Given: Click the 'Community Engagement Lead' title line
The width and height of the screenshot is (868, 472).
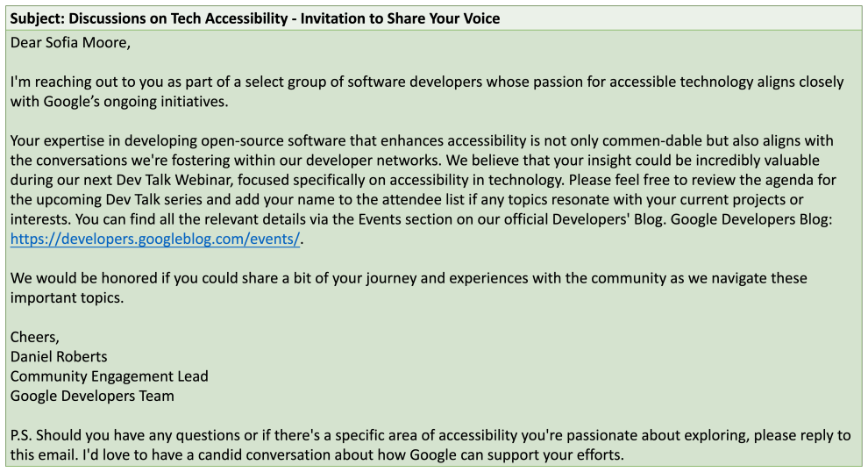Looking at the screenshot, I should coord(109,376).
